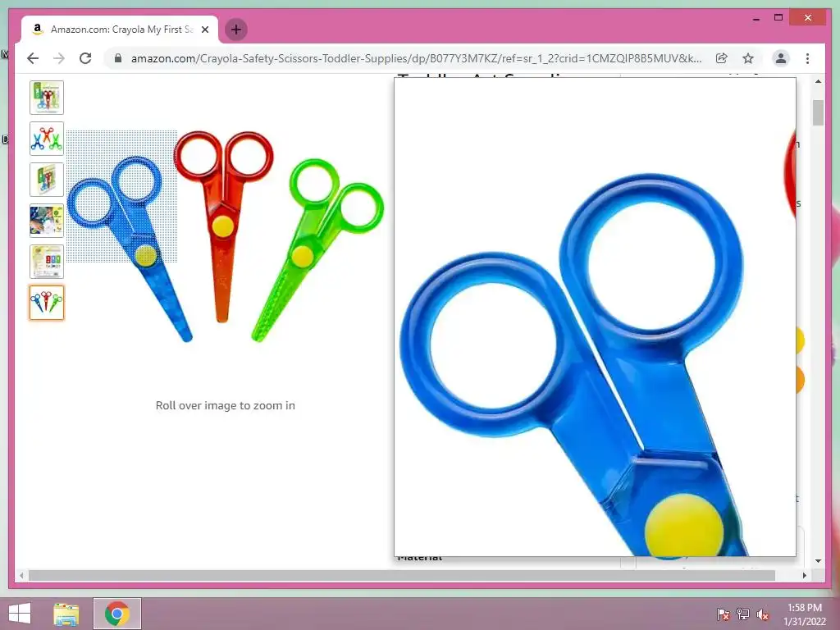Open the clock showing 1:58 PM
Image resolution: width=840 pixels, height=630 pixels.
click(x=804, y=614)
